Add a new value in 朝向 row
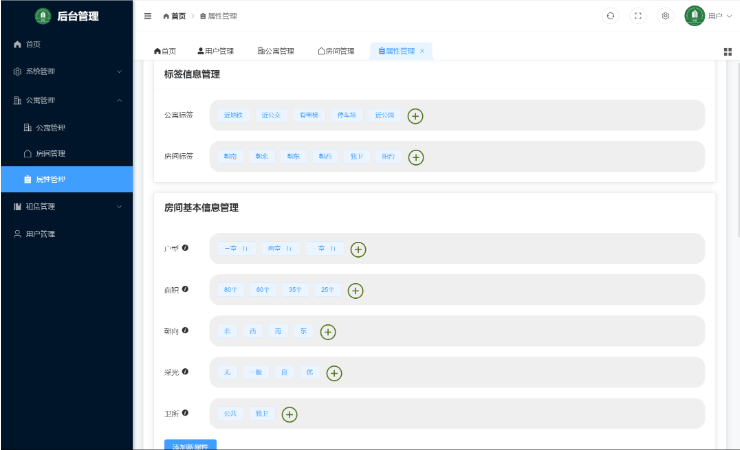This screenshot has height=450, width=740. 327,332
